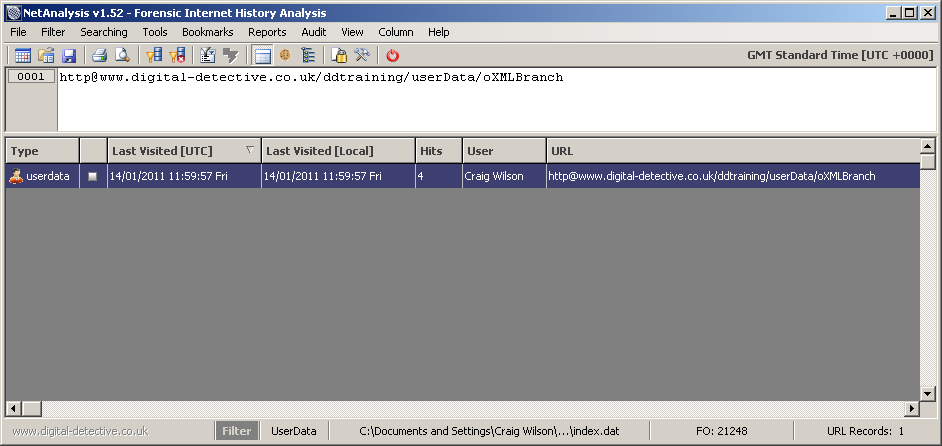The image size is (942, 446).
Task: Tick the checkbox in the userdata row
Action: coord(92,177)
